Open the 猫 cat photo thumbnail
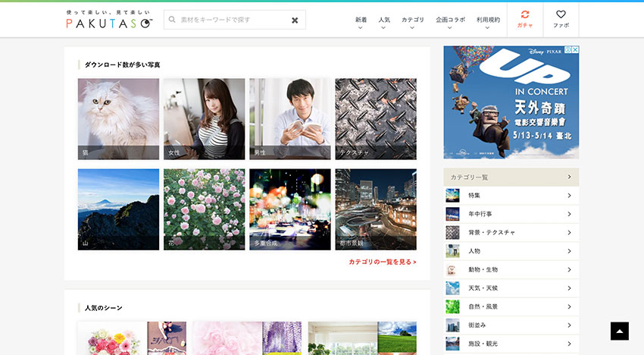This screenshot has height=355, width=644. pyautogui.click(x=118, y=118)
